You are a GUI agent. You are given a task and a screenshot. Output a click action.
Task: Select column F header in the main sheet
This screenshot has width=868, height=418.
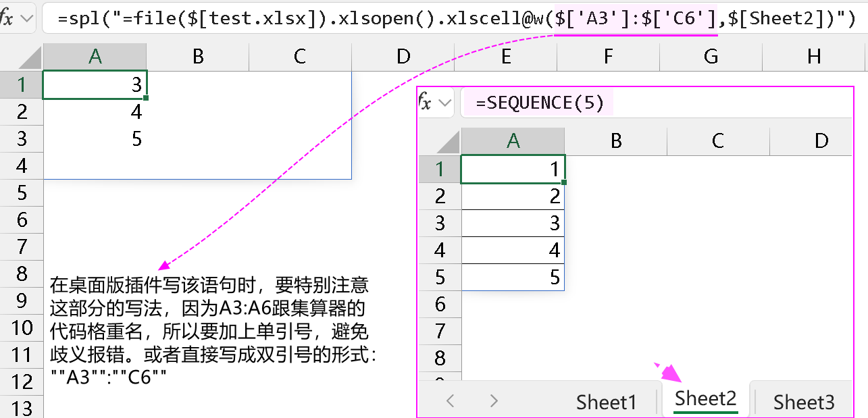[608, 57]
